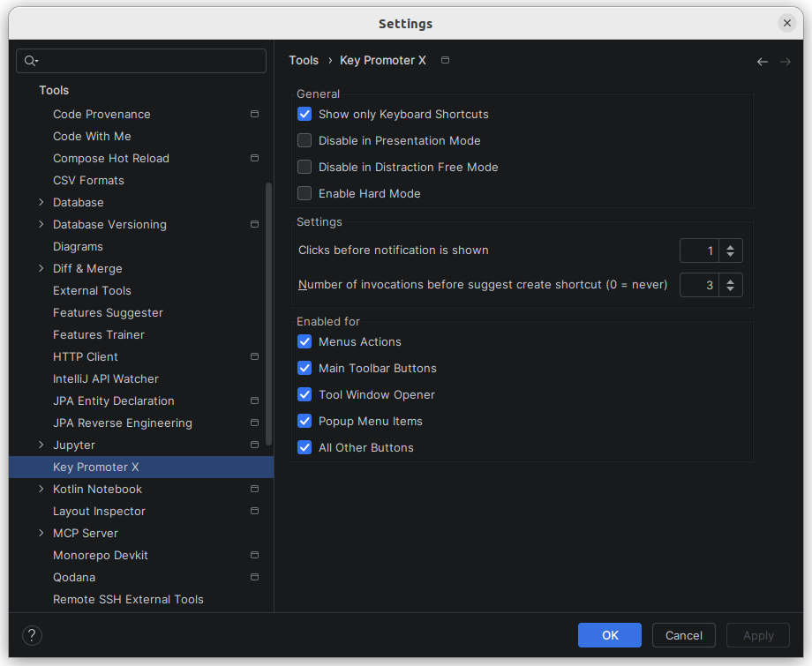Viewport: 812px width, 666px height.
Task: Click the Tools category header
Action: pos(54,90)
